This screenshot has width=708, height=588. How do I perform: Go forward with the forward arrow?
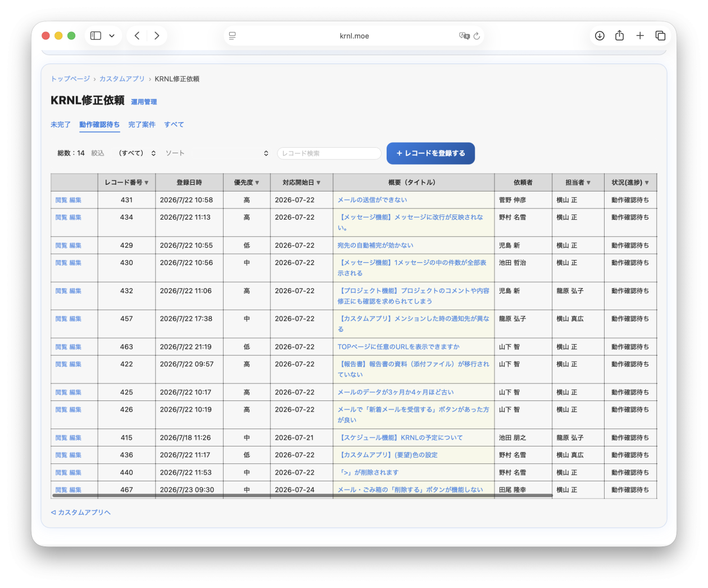pyautogui.click(x=157, y=36)
